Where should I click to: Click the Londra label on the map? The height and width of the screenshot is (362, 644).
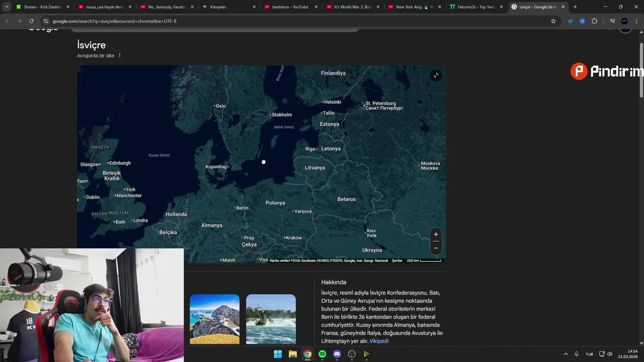tap(139, 220)
